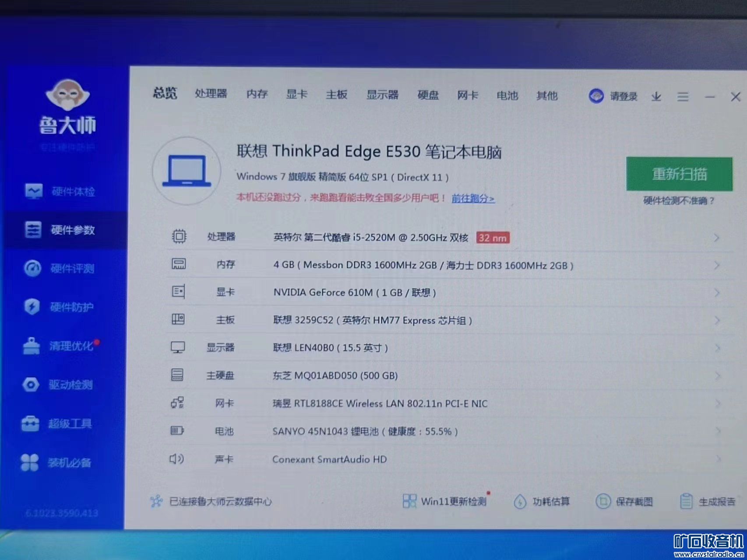Close the Lu Dashi window

(736, 97)
